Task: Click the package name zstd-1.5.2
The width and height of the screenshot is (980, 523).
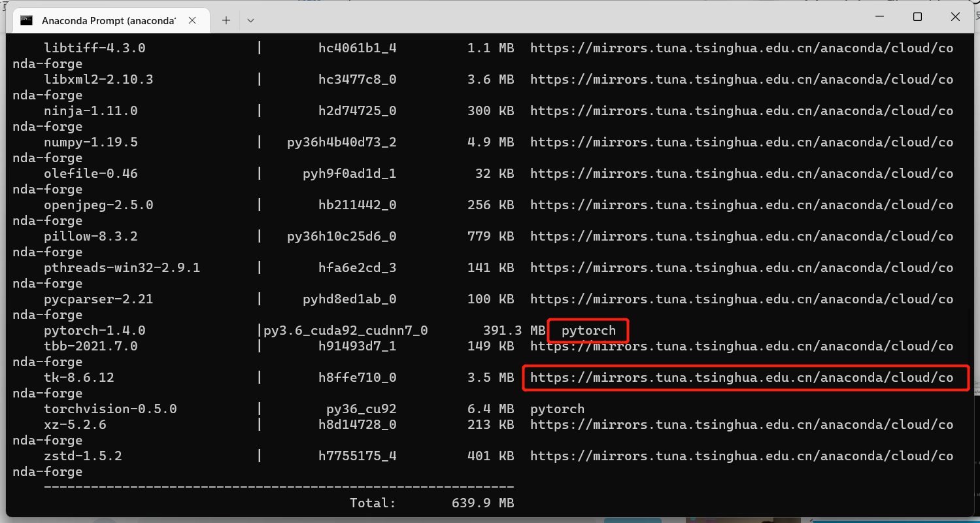Action: pos(83,456)
